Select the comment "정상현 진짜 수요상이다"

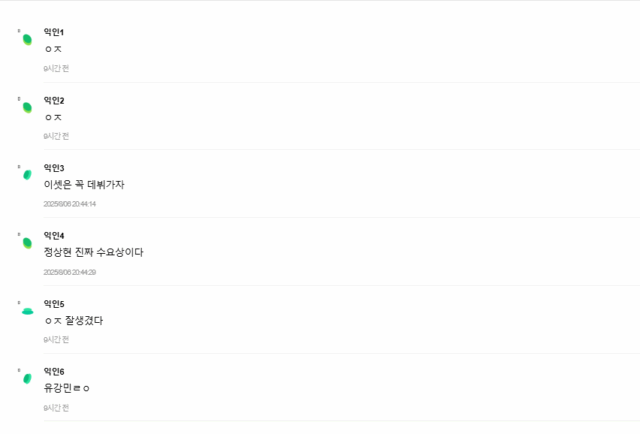93,253
